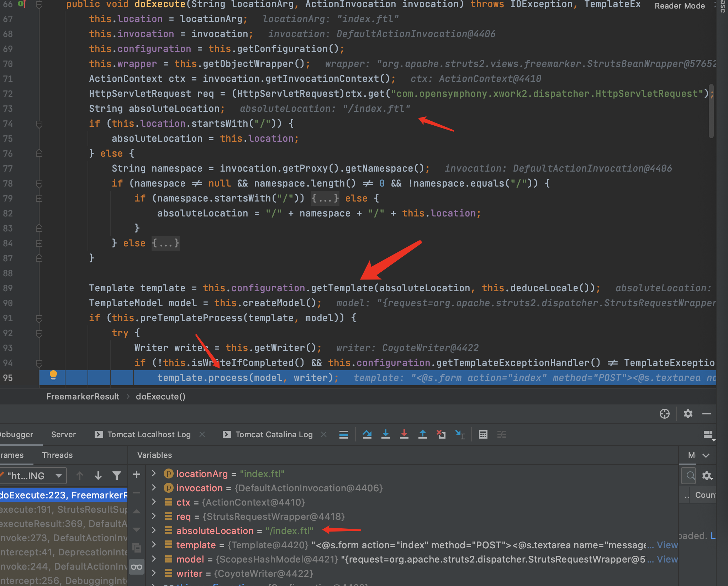
Task: Open Memory panel dropdown chevron
Action: (x=706, y=455)
